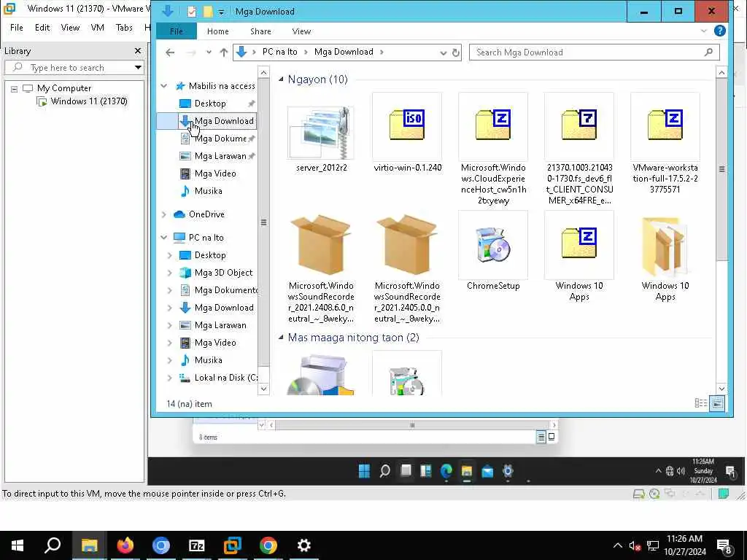
Task: Open Explorer Help question mark icon
Action: [720, 31]
